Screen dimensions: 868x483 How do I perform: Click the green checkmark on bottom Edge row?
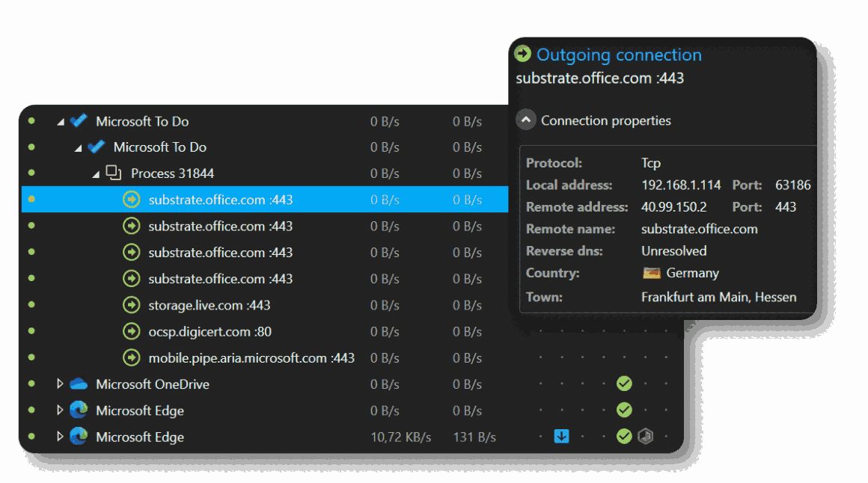coord(624,436)
